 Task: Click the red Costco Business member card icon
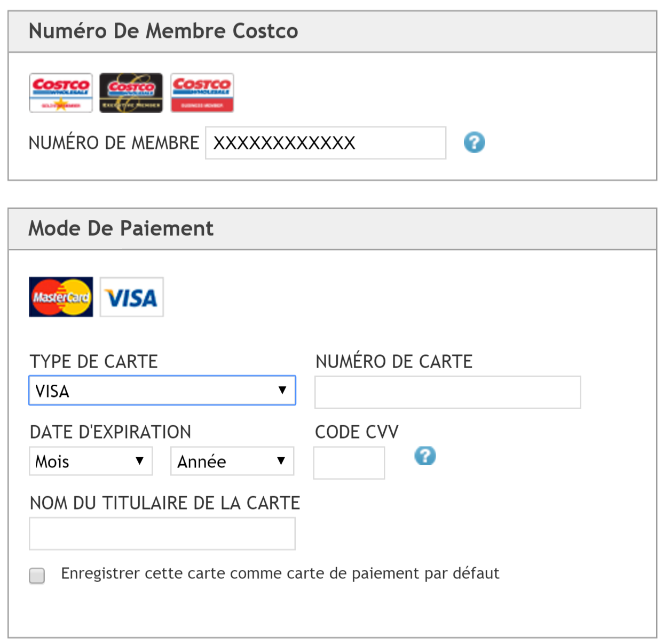tap(202, 93)
